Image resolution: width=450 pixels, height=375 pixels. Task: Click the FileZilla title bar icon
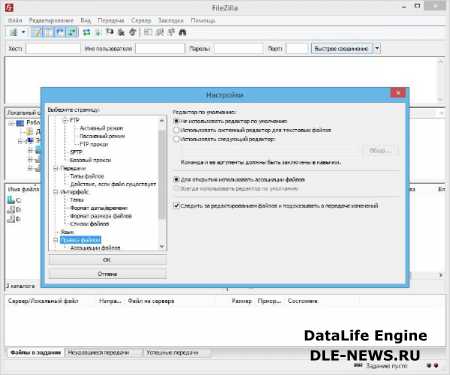click(x=9, y=7)
